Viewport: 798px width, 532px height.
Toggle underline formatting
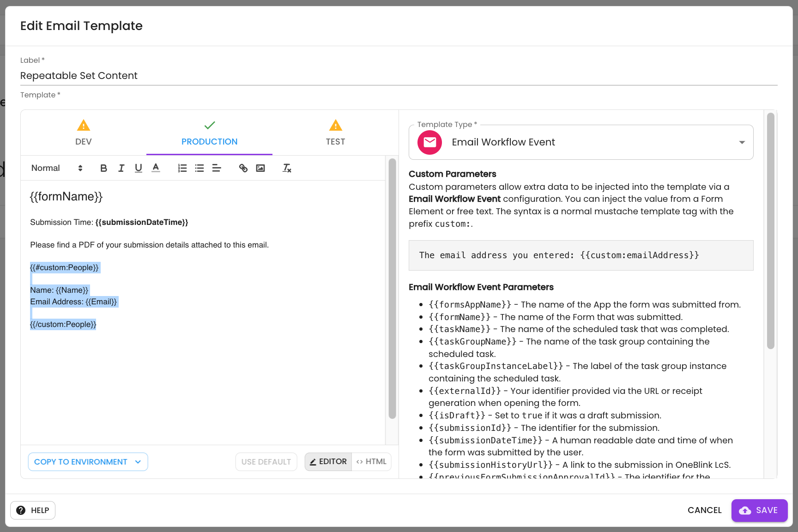(x=139, y=168)
